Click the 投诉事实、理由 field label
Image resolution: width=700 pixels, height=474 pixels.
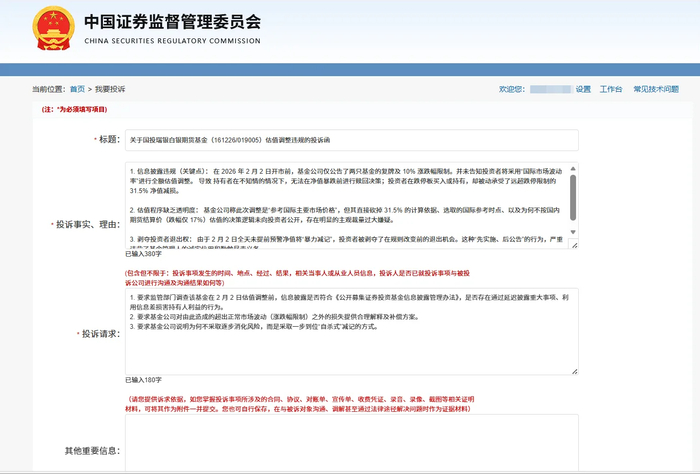(x=88, y=225)
